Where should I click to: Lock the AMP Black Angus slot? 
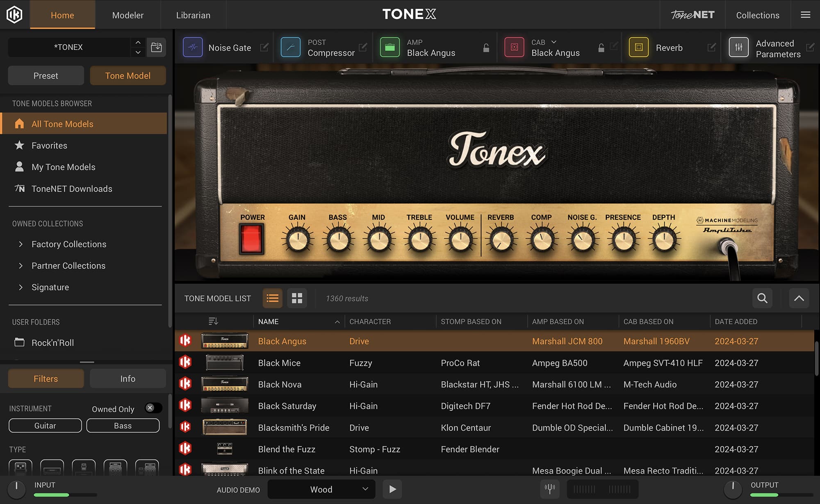485,48
